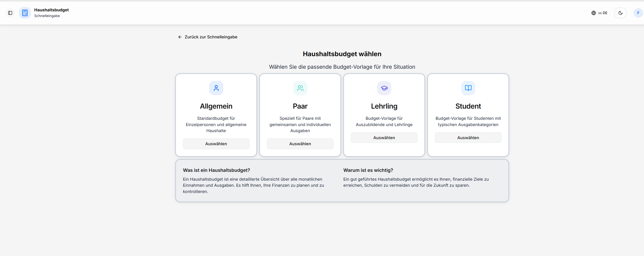Click the graduation cap Lehrling icon
The width and height of the screenshot is (644, 256).
click(x=384, y=88)
